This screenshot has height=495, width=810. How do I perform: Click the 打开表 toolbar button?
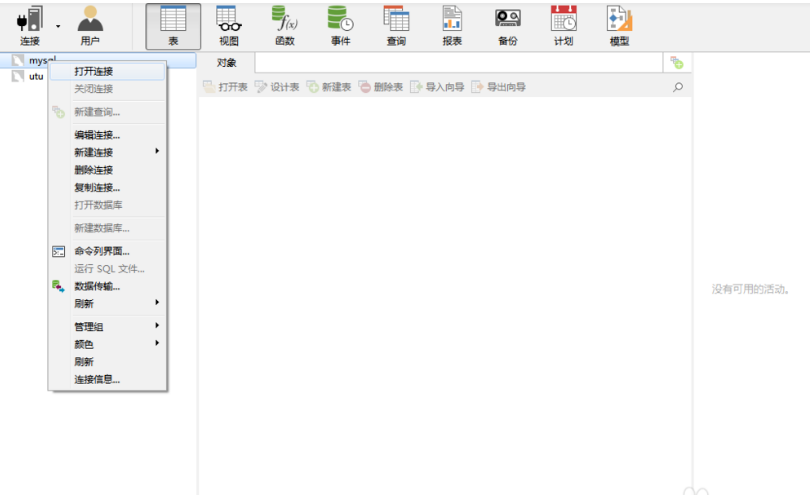click(x=225, y=87)
